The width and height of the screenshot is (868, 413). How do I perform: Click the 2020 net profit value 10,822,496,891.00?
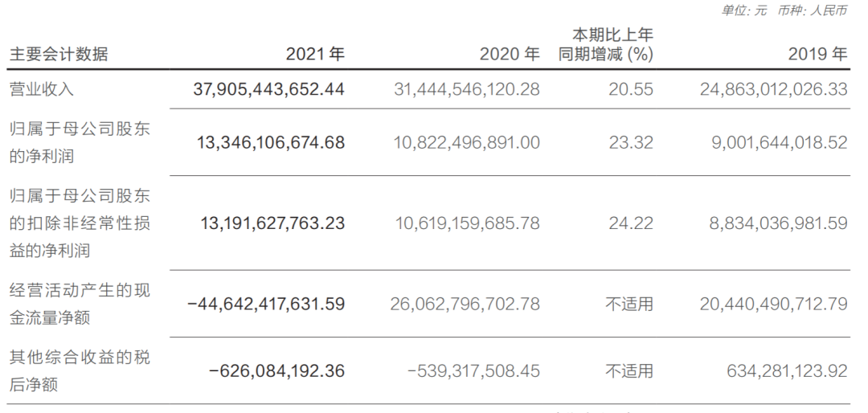click(x=467, y=143)
